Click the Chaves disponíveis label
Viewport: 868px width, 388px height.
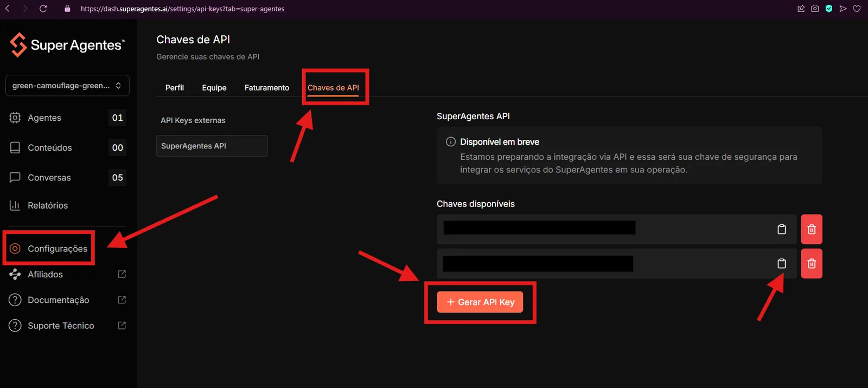point(476,204)
